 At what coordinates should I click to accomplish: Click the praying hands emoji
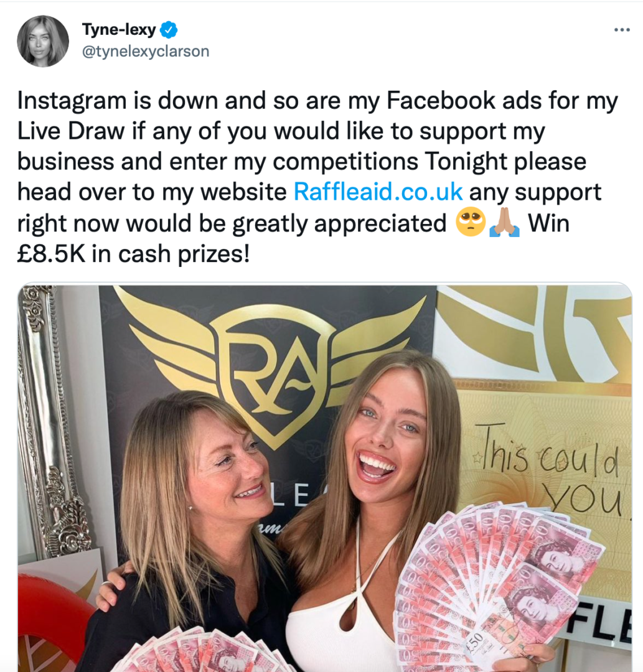tap(505, 222)
